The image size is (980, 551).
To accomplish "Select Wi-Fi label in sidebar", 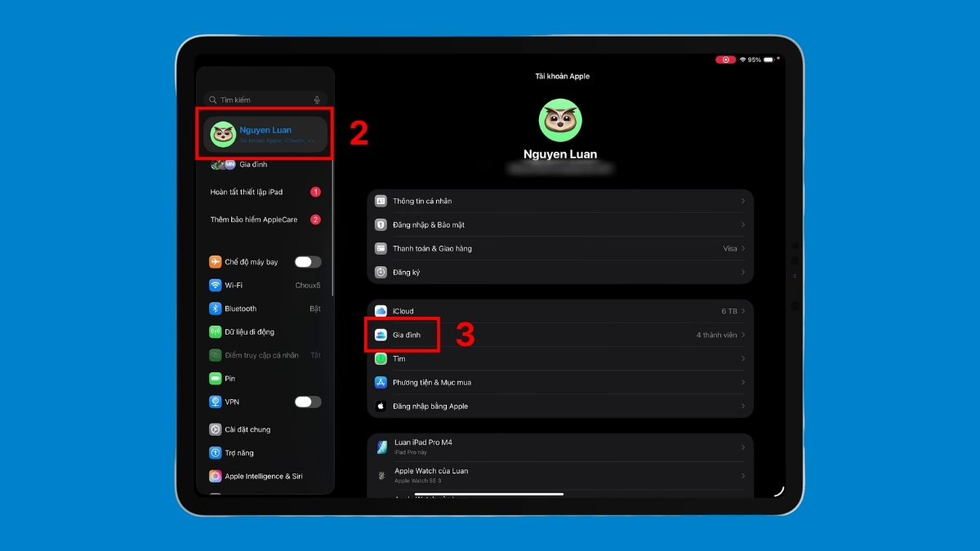I will (x=234, y=286).
